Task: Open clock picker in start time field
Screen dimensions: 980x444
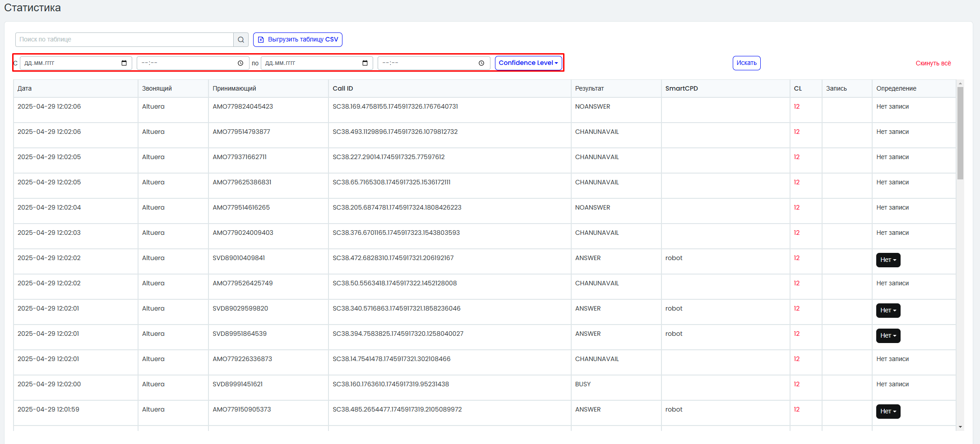Action: click(240, 63)
